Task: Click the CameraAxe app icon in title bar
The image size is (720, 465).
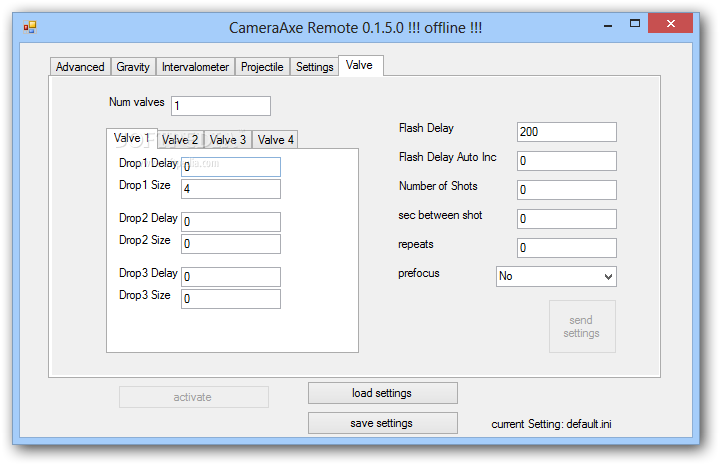Action: (30, 28)
